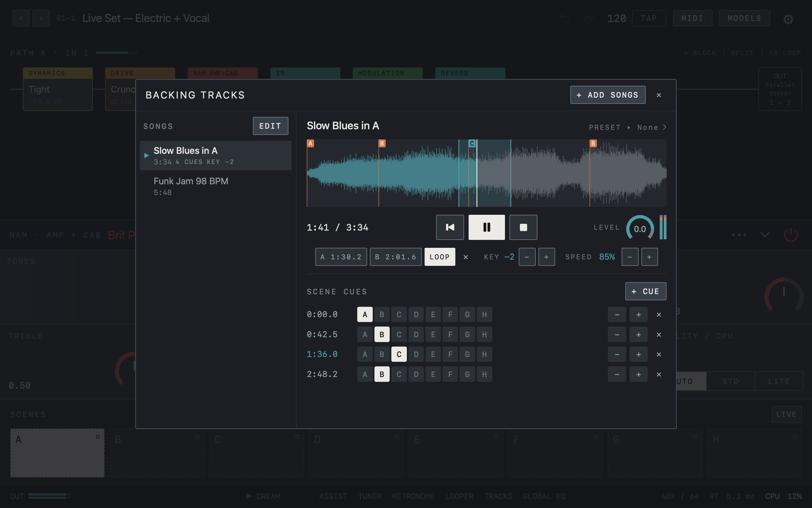812x508 pixels.
Task: Set loop point A 1:30.2
Action: click(341, 257)
